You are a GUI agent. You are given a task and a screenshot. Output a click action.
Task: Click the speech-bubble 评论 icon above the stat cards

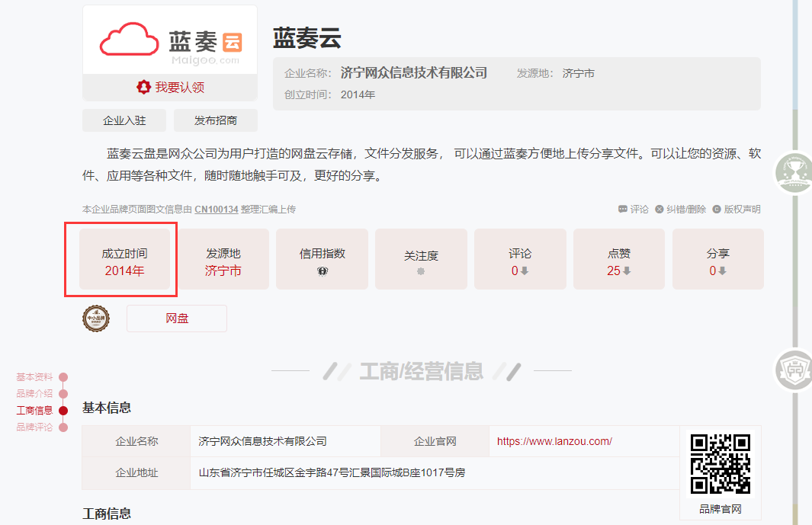622,210
